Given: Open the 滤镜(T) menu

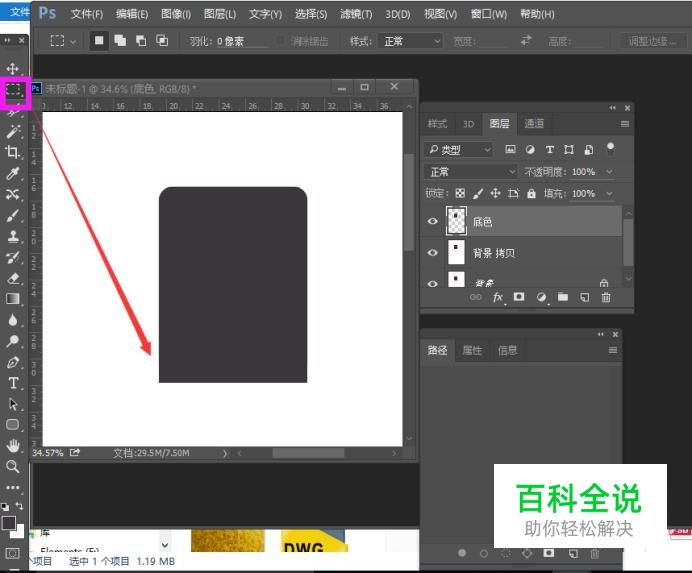Looking at the screenshot, I should click(356, 14).
